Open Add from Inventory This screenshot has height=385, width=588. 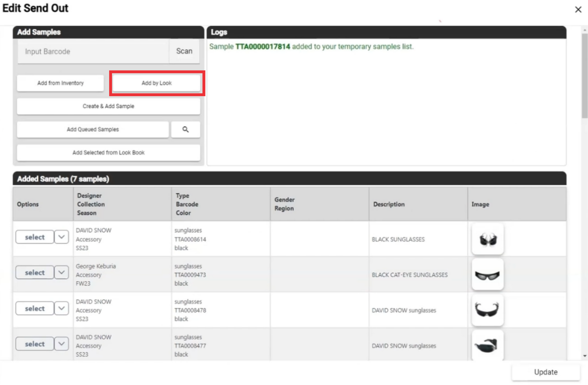[x=60, y=83]
